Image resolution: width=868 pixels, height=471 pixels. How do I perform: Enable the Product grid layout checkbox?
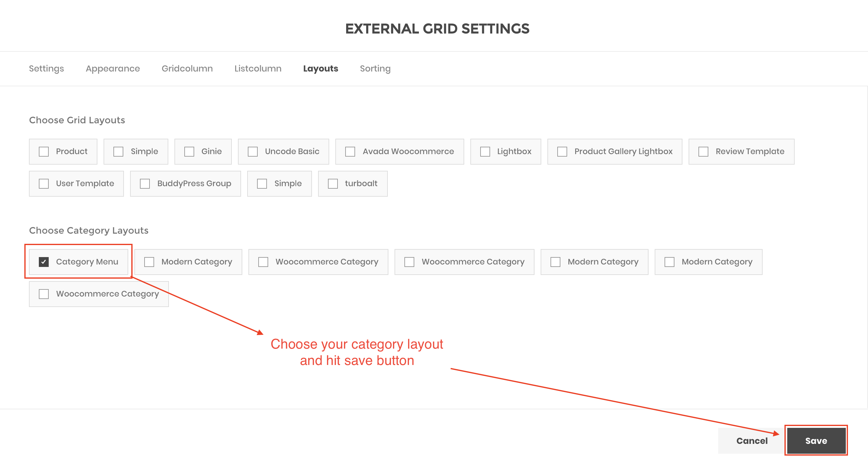[44, 152]
